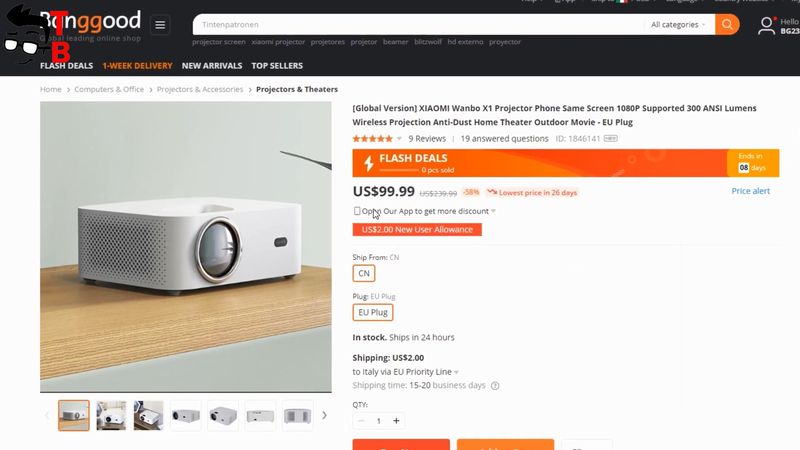800x450 pixels.
Task: Increase quantity with the plus button
Action: click(x=396, y=421)
